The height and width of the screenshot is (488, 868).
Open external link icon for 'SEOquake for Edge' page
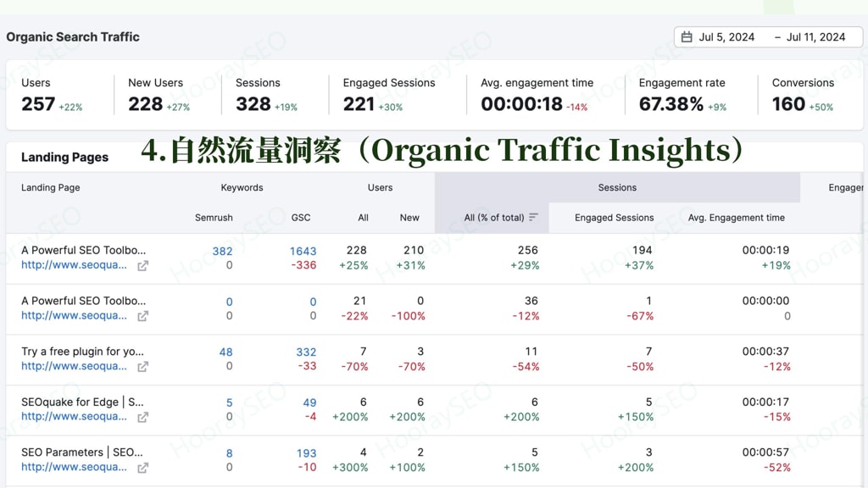[142, 417]
